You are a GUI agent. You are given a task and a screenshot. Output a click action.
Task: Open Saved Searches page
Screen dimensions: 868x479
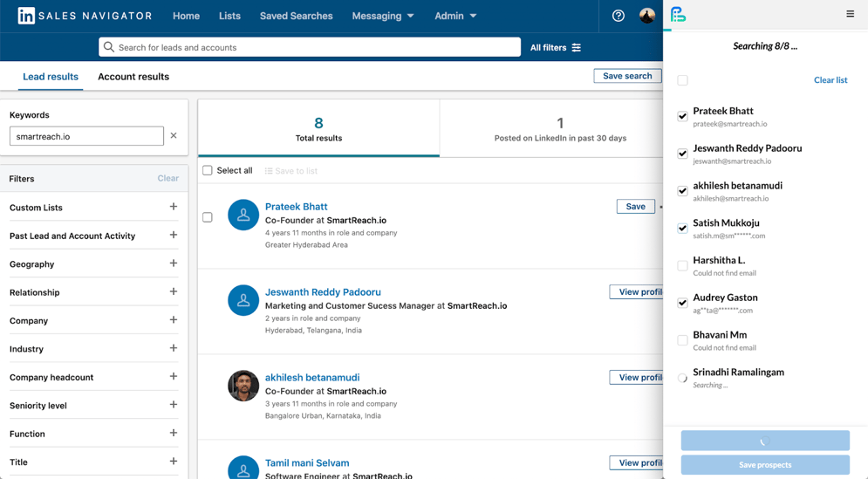pos(296,16)
